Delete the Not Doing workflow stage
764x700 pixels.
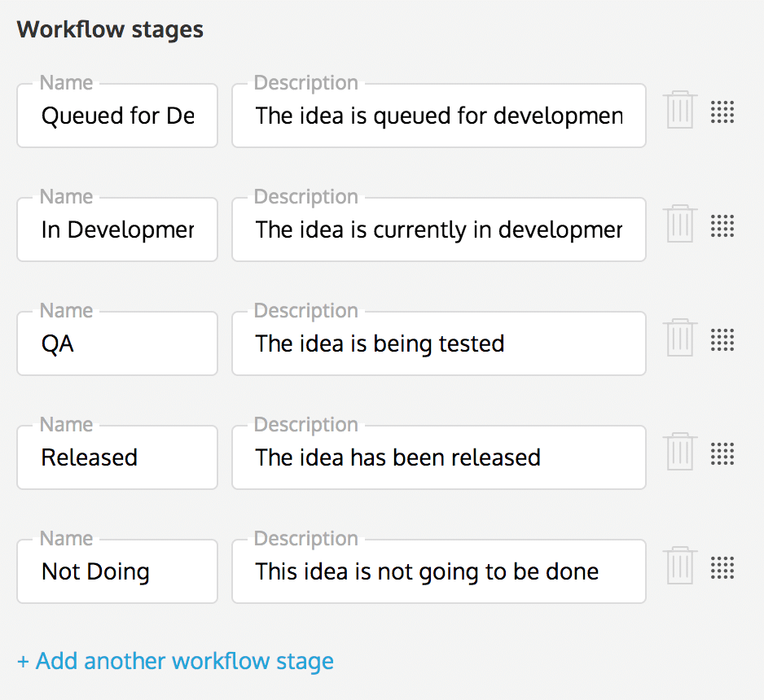680,566
